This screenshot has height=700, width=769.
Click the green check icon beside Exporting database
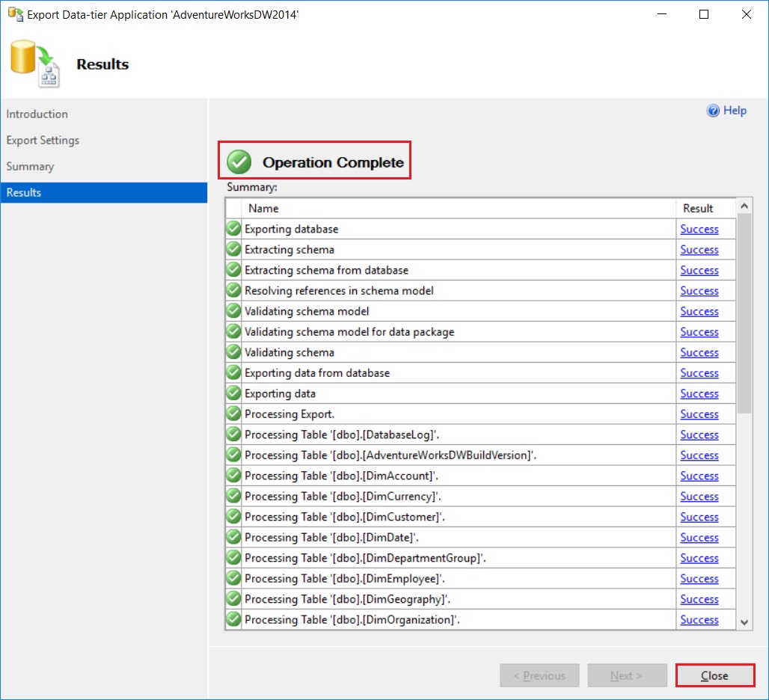click(x=234, y=228)
